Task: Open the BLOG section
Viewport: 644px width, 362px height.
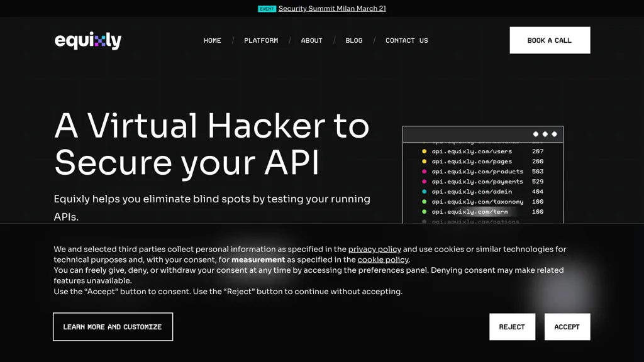Action: click(354, 40)
